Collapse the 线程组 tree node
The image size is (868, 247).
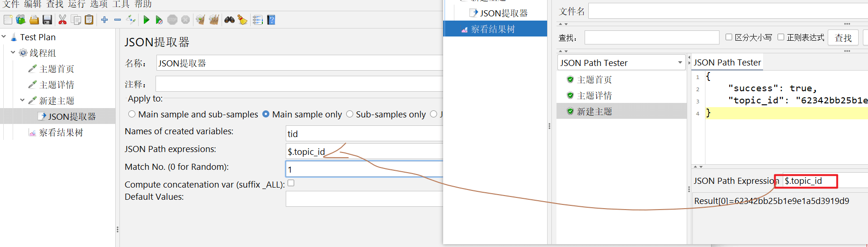13,52
